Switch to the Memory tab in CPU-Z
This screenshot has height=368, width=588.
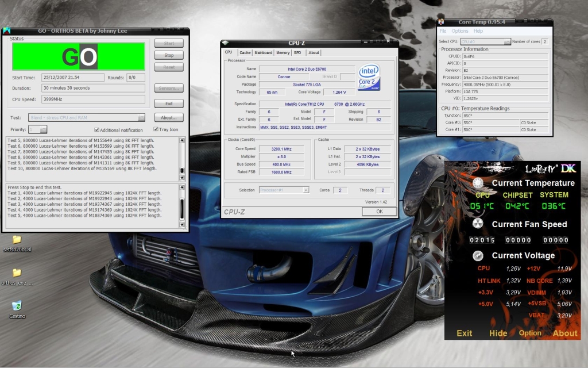(x=283, y=53)
